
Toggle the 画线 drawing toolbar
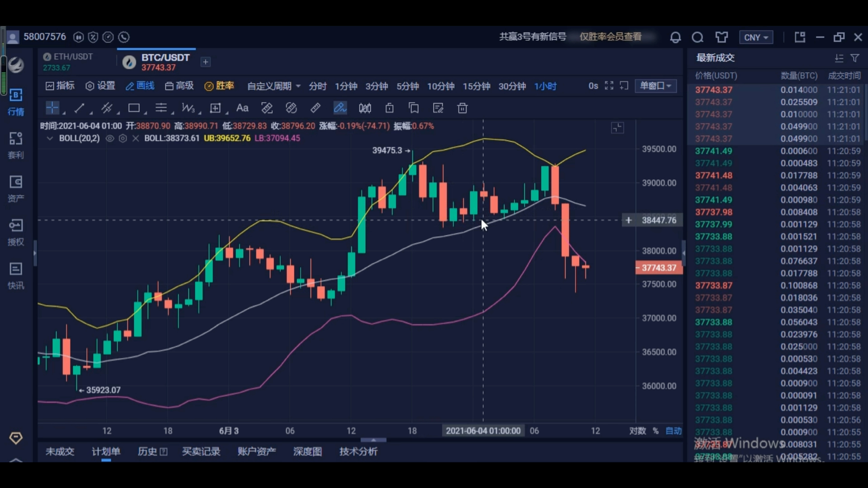(140, 86)
